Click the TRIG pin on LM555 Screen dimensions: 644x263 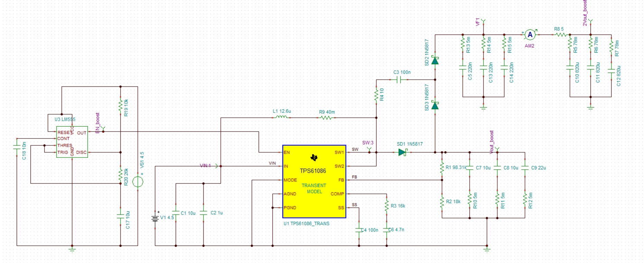63,152
